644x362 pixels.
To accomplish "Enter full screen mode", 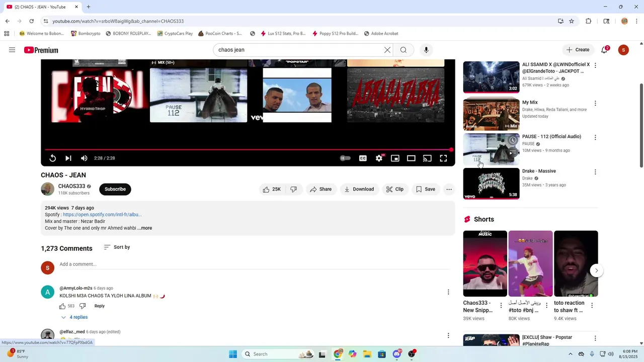I will click(x=443, y=158).
